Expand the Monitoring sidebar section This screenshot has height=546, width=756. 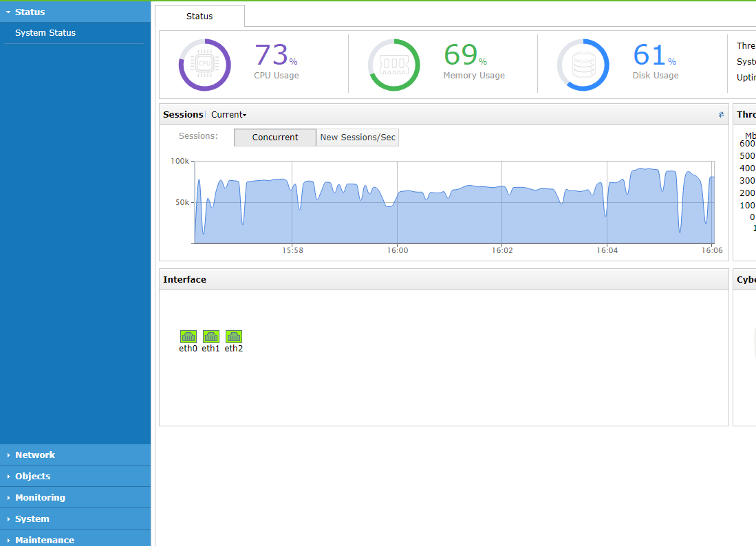[x=40, y=497]
